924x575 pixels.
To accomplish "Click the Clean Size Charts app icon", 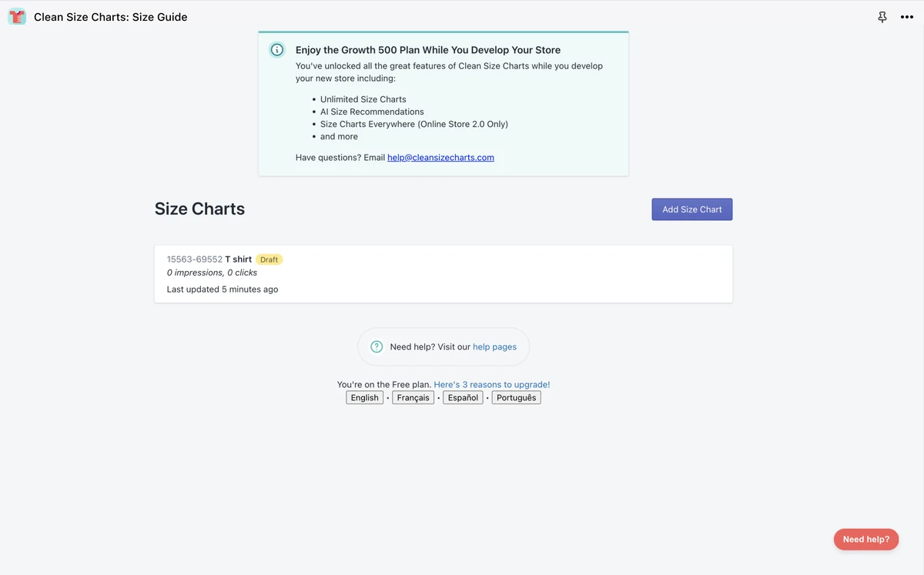I will click(x=17, y=17).
